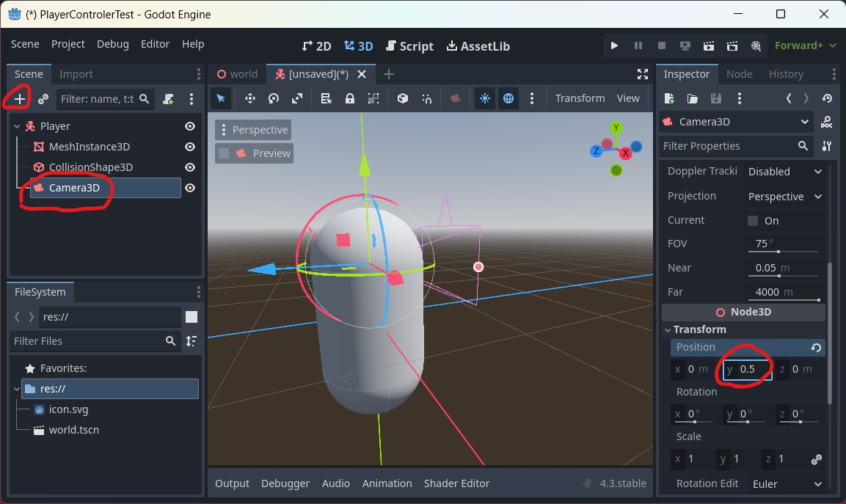Switch to the Script editor workspace
846x504 pixels.
point(409,45)
